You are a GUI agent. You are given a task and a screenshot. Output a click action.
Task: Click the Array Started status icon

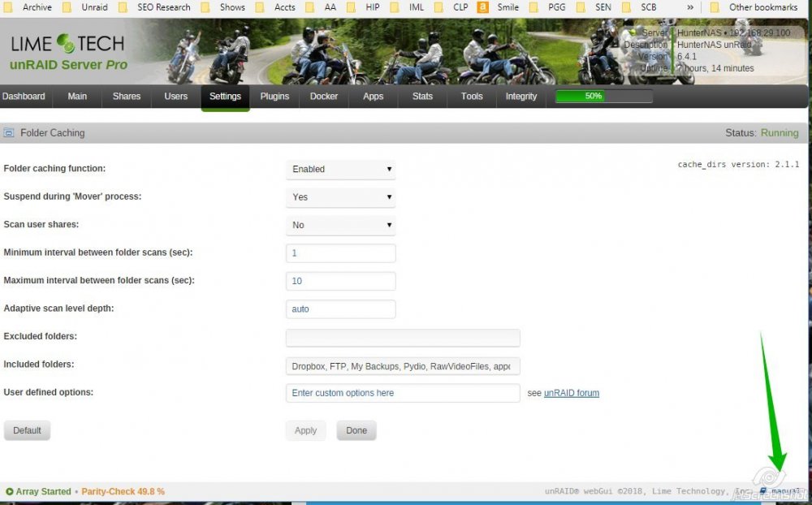(x=9, y=491)
